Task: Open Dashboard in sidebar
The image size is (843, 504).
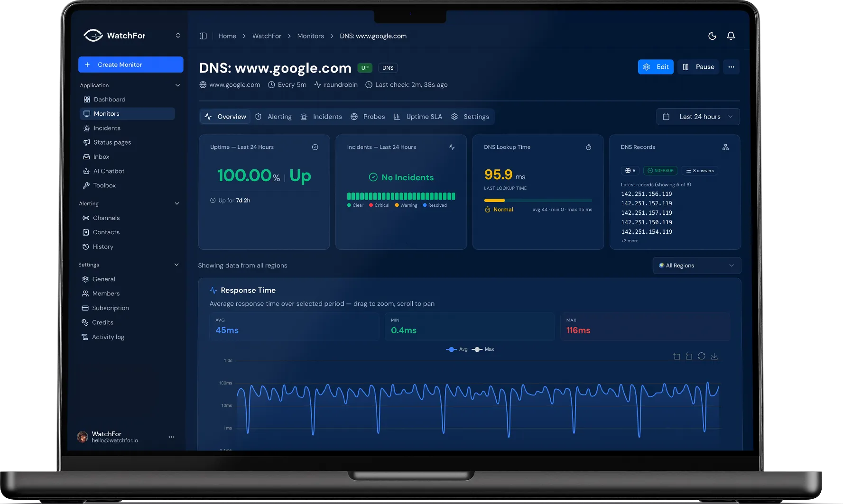Action: (x=128, y=100)
